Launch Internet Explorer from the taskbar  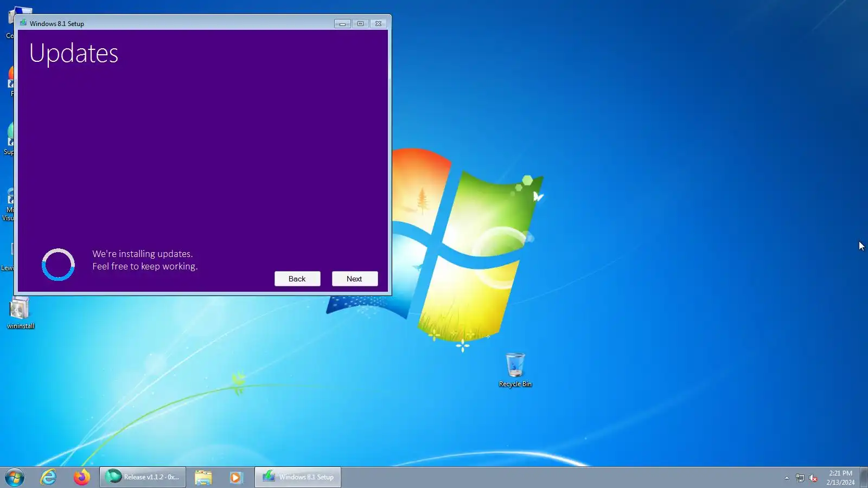coord(49,477)
